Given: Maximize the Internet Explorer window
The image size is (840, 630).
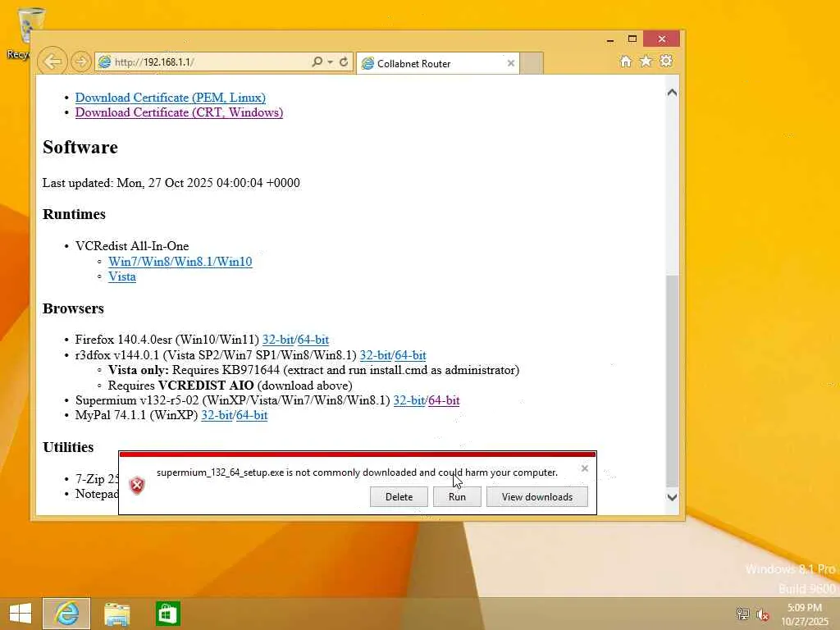Looking at the screenshot, I should (632, 39).
